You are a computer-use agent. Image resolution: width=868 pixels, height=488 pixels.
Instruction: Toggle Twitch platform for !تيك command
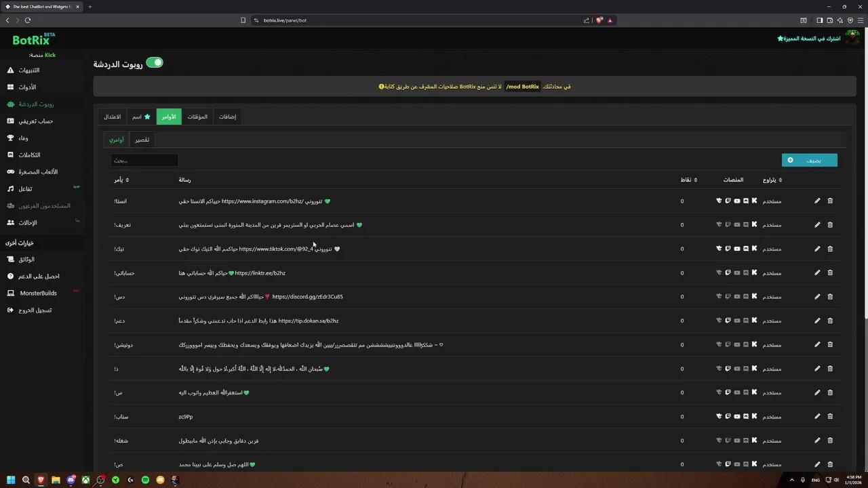tap(728, 249)
